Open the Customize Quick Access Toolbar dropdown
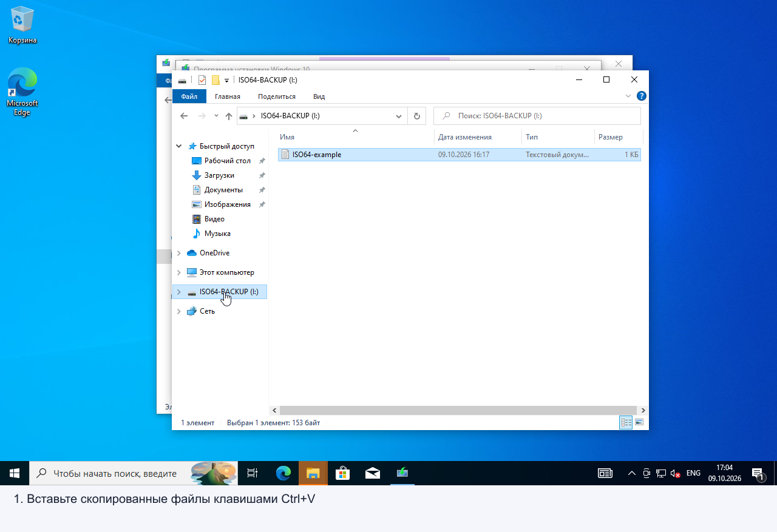 [x=227, y=80]
